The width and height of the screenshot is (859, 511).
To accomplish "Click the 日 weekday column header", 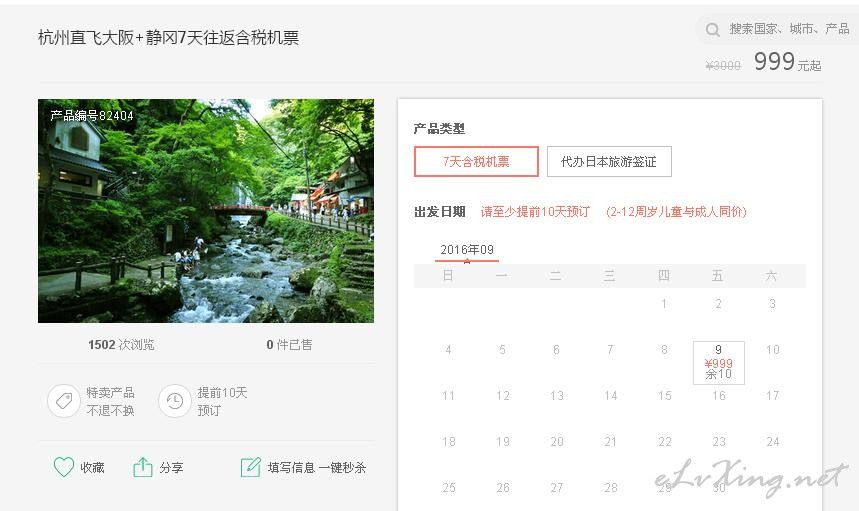I will pyautogui.click(x=448, y=275).
